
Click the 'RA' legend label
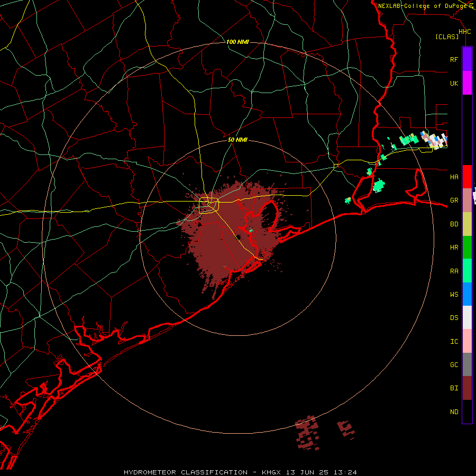454,271
